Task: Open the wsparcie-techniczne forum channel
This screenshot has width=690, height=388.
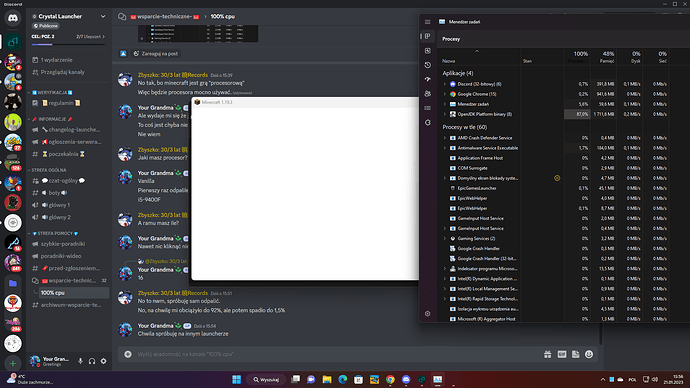Action: (69, 281)
